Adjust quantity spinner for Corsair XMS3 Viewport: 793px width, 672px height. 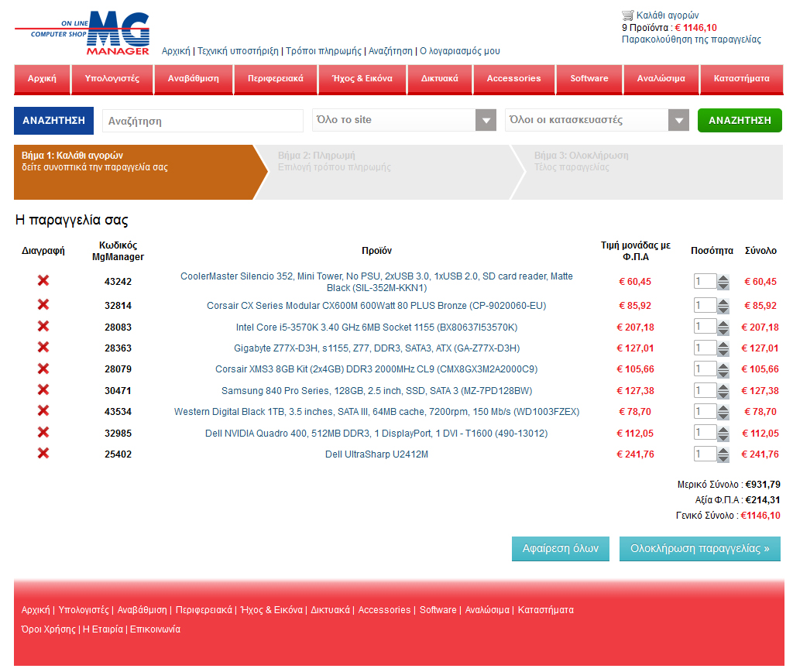tap(723, 369)
